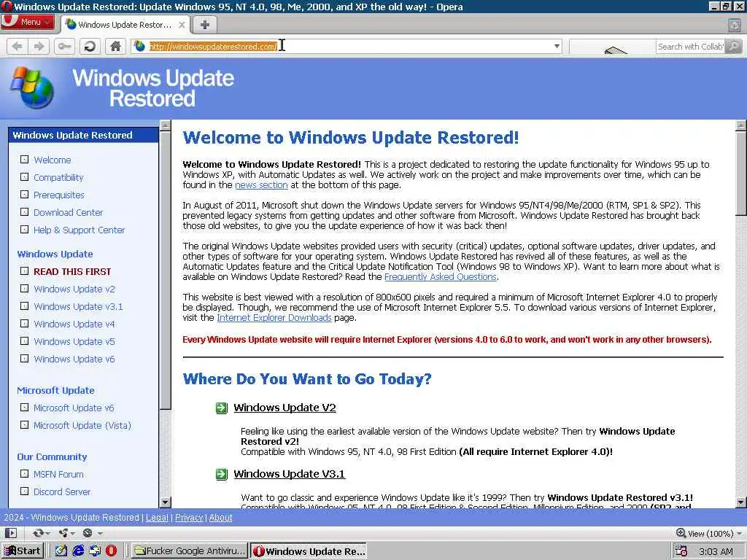Screen dimensions: 747x560
Task: Open Windows Update v4 sidebar link
Action: 74,324
